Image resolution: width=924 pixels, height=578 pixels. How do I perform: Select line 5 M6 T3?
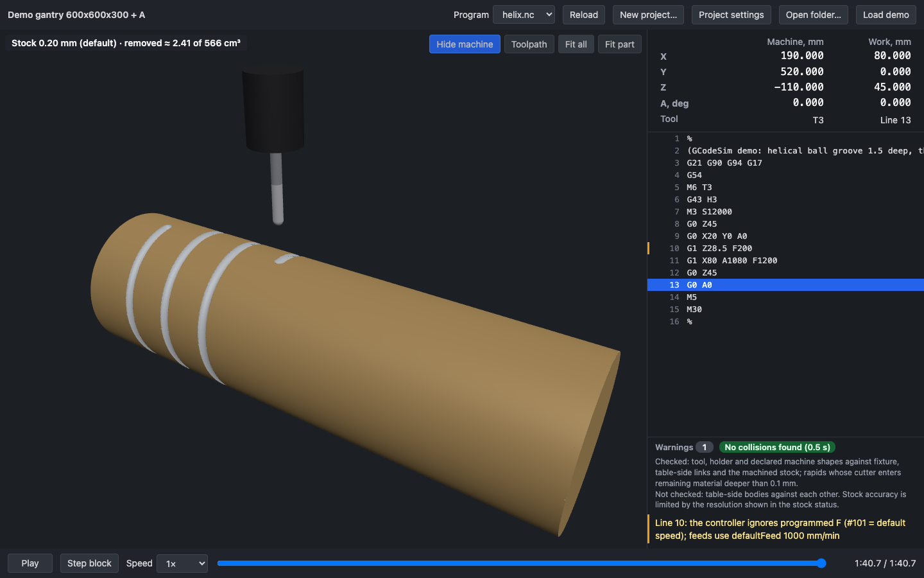point(785,188)
